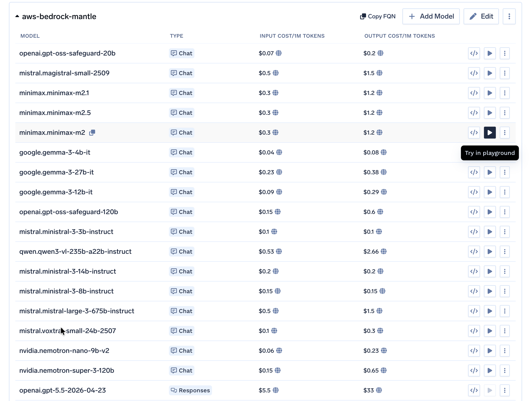Open code snippet for mistral.magistral-small-2509
The height and width of the screenshot is (401, 532).
[474, 73]
